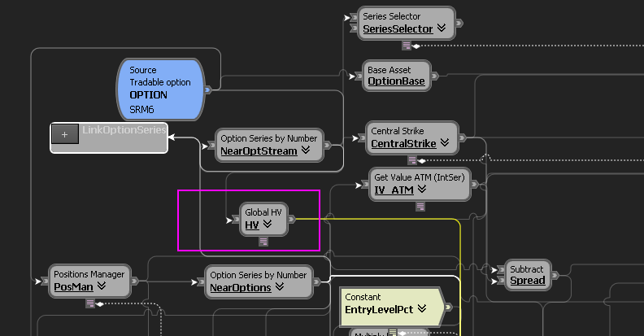Select the 'LinkOptionSeries' group title
644x336 pixels.
pos(124,130)
